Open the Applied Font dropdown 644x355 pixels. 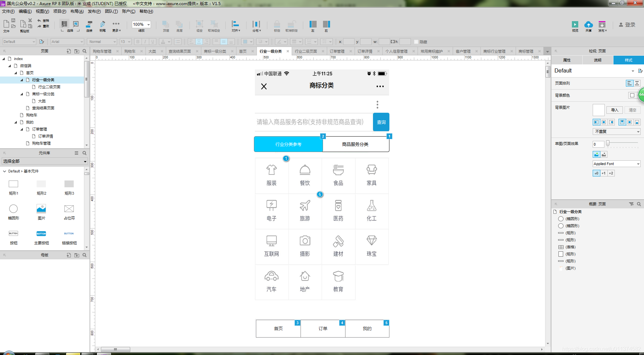616,164
